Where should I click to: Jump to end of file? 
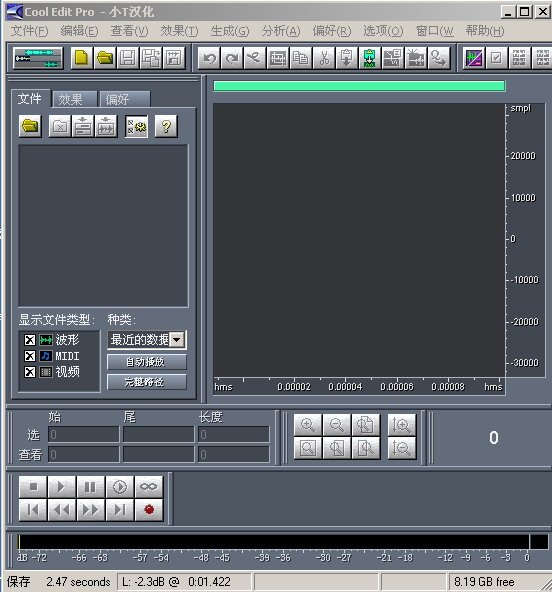coord(120,510)
